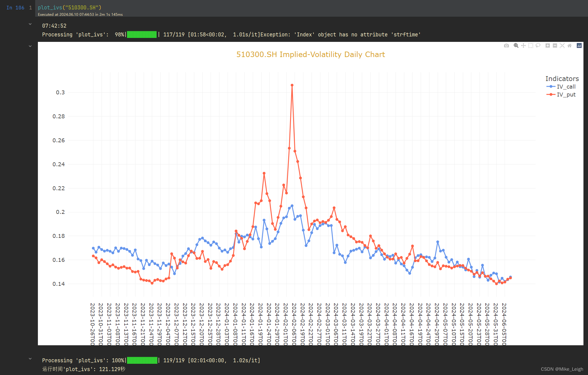Open the Plotly logo link
Viewport: 588px width, 375px height.
pyautogui.click(x=579, y=46)
